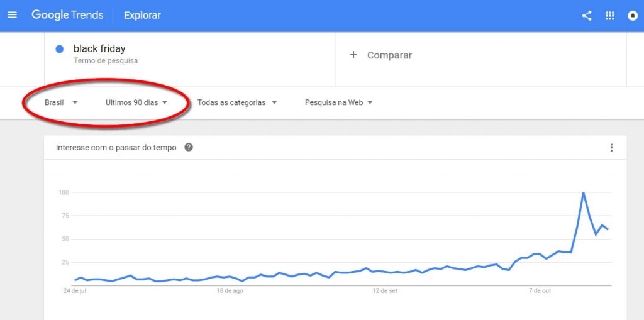The image size is (644, 320).
Task: Open the chart's three-dot options menu
Action: click(x=611, y=148)
